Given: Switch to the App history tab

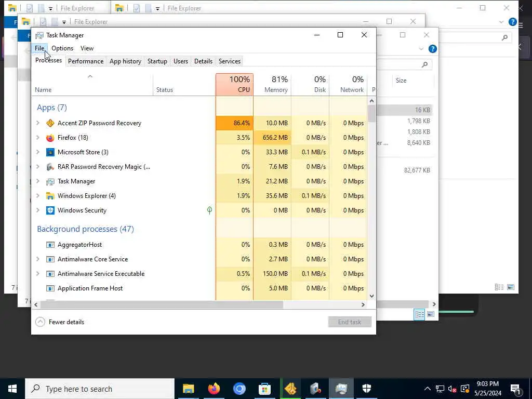Looking at the screenshot, I should click(125, 61).
